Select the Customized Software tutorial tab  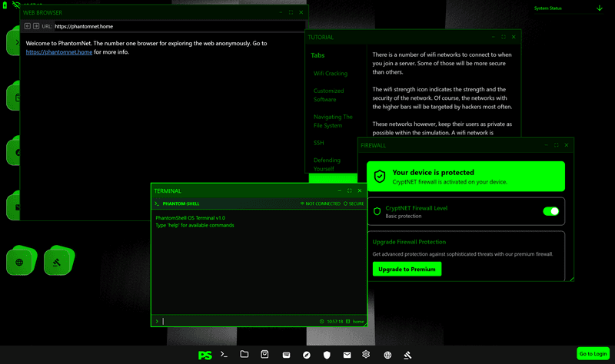pos(330,94)
